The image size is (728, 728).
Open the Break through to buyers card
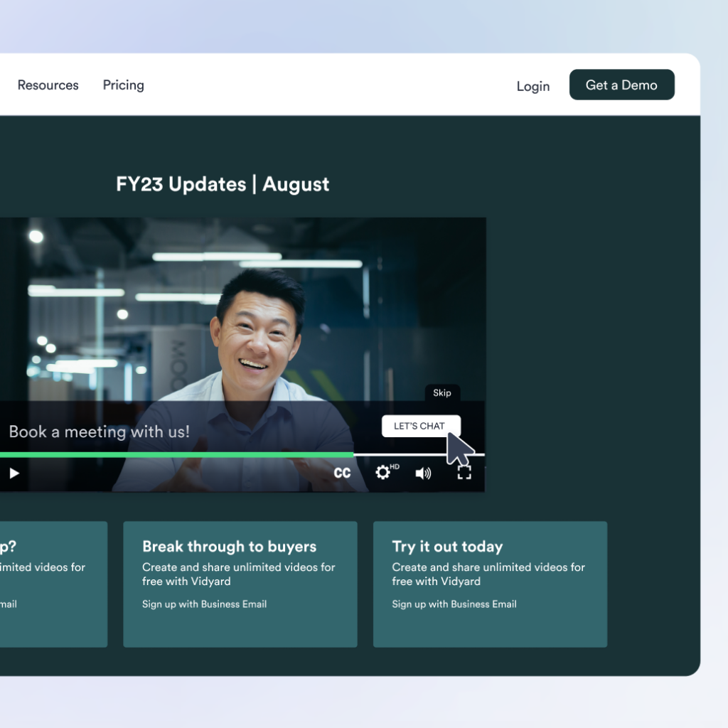[x=240, y=584]
